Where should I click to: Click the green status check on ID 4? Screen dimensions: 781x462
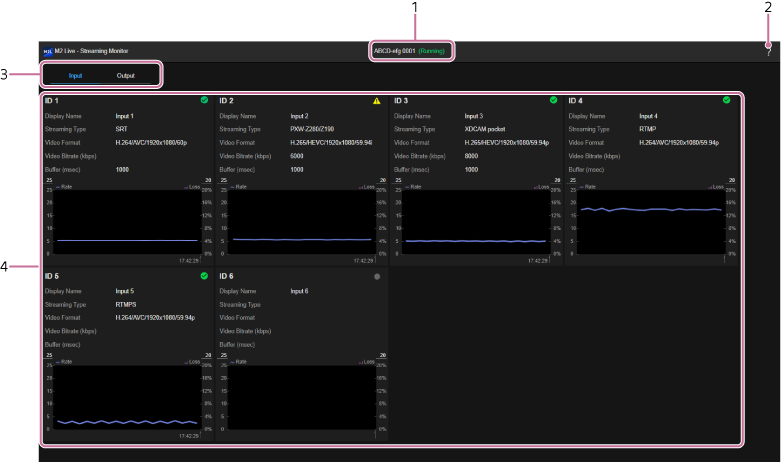[x=727, y=100]
